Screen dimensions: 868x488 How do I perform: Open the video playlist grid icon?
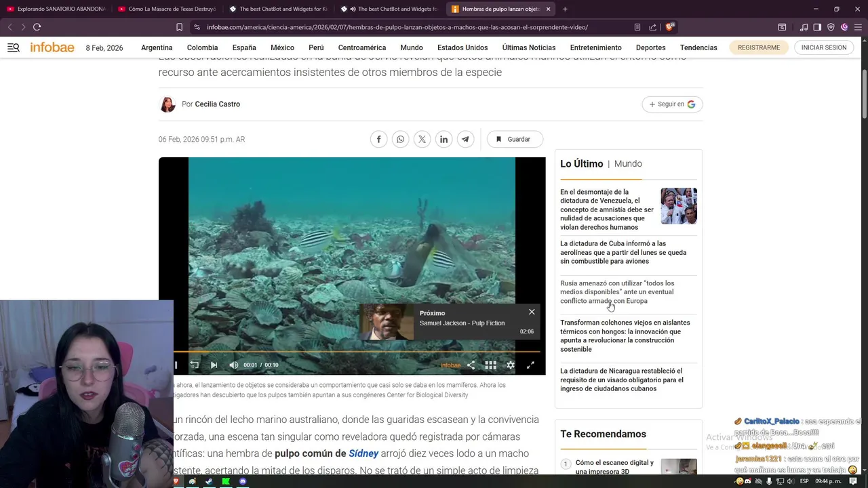[x=490, y=365]
